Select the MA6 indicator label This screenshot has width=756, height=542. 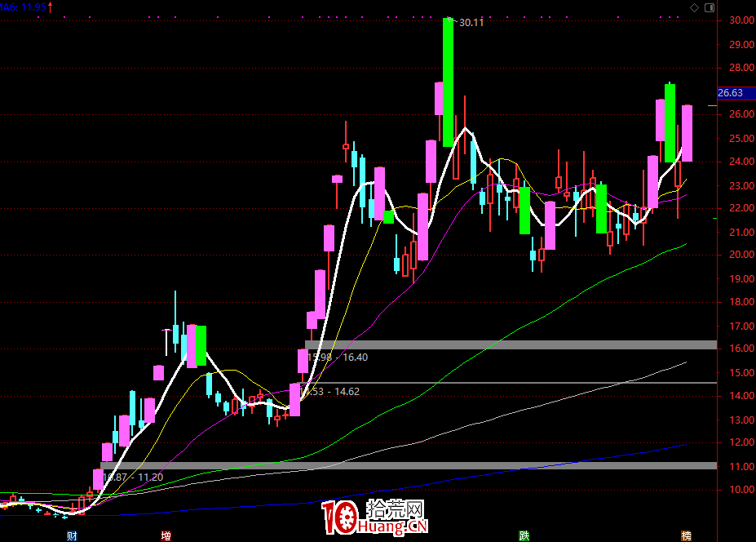tap(21, 7)
